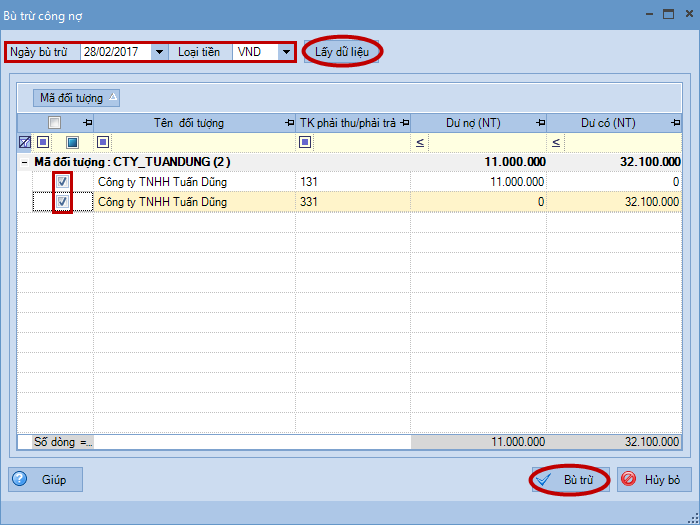
Task: Click the clear filter icon in filter row
Action: 25,143
